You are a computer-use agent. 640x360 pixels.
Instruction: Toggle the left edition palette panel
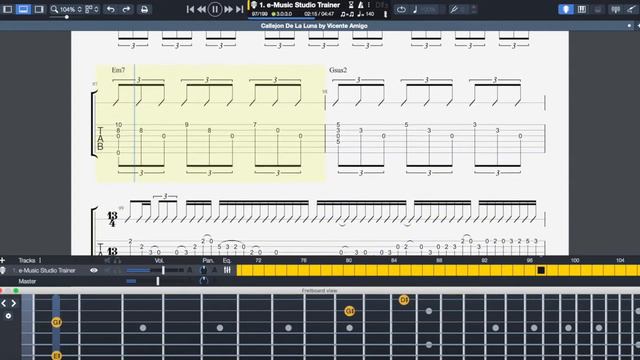coord(7,9)
